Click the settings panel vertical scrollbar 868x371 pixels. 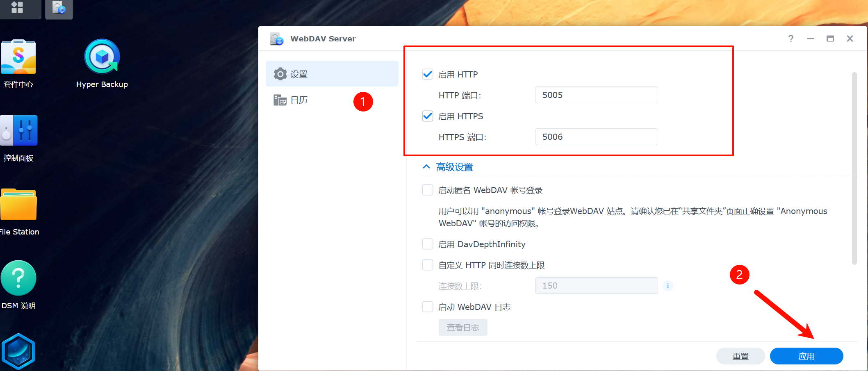tap(854, 168)
